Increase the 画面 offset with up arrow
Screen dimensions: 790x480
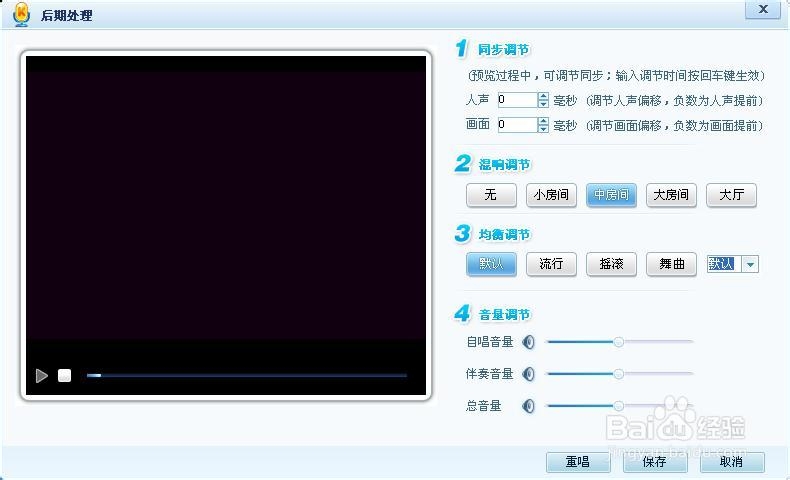tap(543, 121)
